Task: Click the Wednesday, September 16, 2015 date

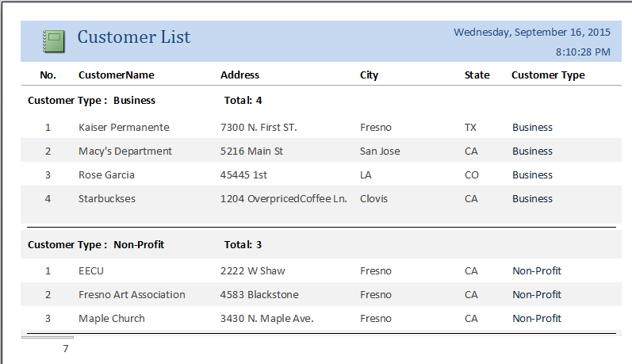Action: (x=531, y=33)
